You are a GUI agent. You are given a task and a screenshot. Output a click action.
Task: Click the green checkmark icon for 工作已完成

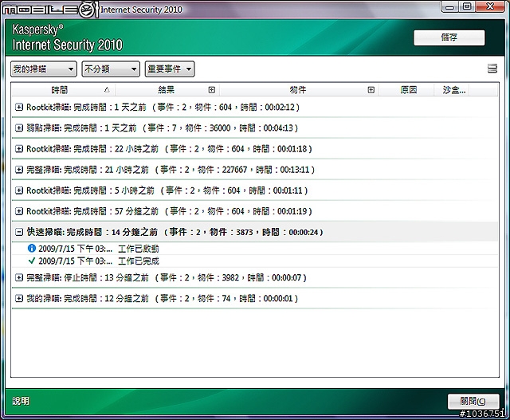pyautogui.click(x=32, y=261)
